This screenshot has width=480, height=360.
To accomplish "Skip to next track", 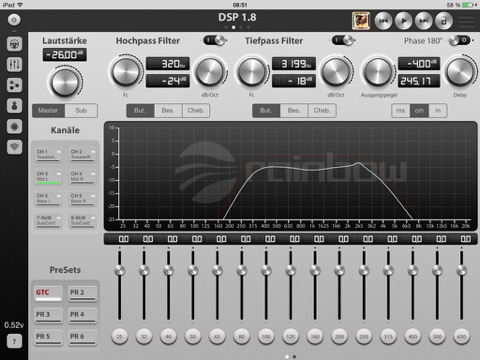I will [x=424, y=21].
